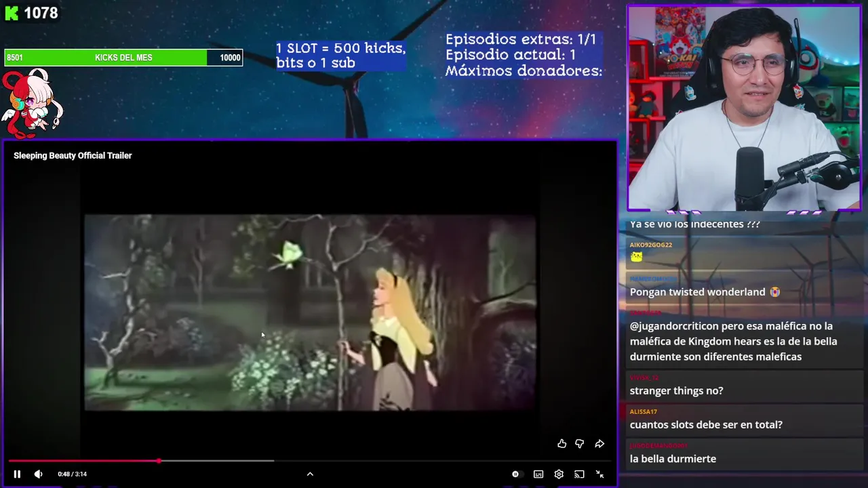This screenshot has height=488, width=868.
Task: Click the ALISSA17 chat username
Action: pyautogui.click(x=644, y=411)
